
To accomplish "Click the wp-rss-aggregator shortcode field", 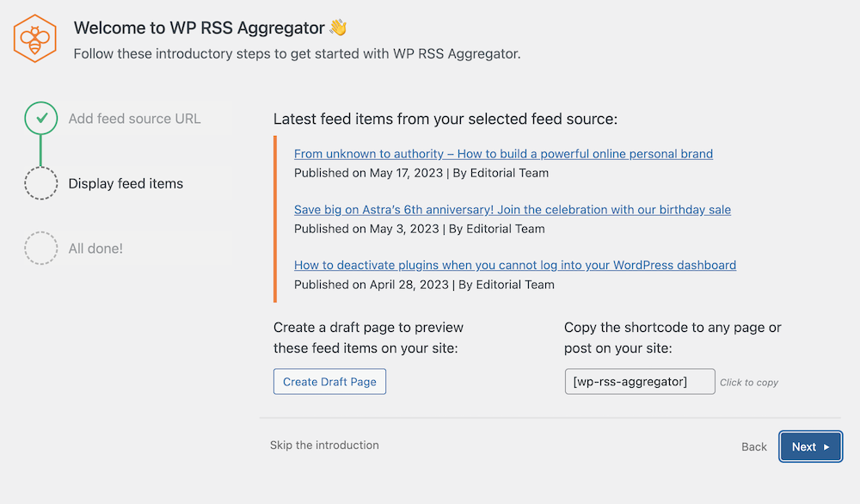I will 640,382.
